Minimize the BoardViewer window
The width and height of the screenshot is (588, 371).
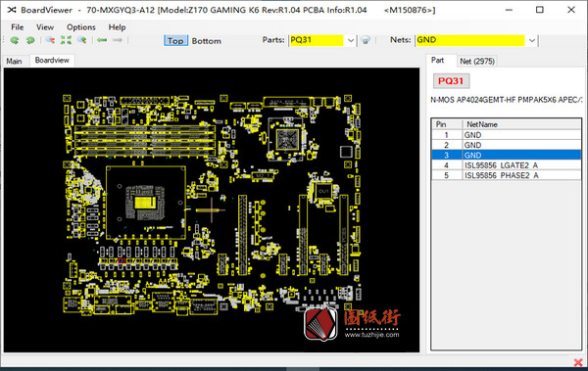point(509,10)
